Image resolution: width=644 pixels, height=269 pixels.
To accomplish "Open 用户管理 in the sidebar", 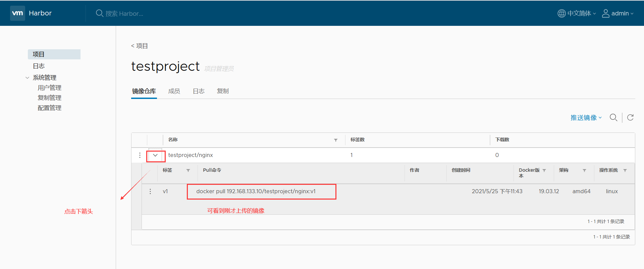I will [49, 88].
